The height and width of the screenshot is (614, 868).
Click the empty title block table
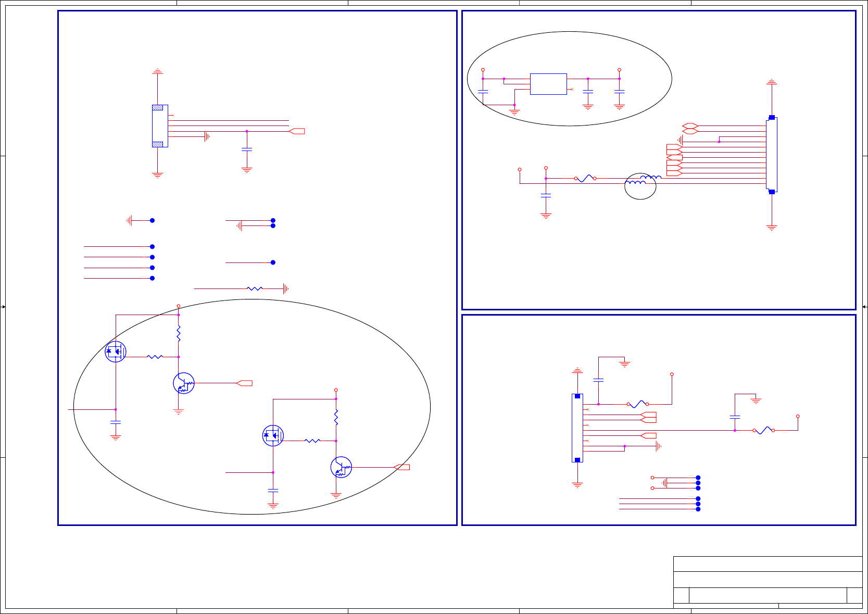pyautogui.click(x=768, y=582)
